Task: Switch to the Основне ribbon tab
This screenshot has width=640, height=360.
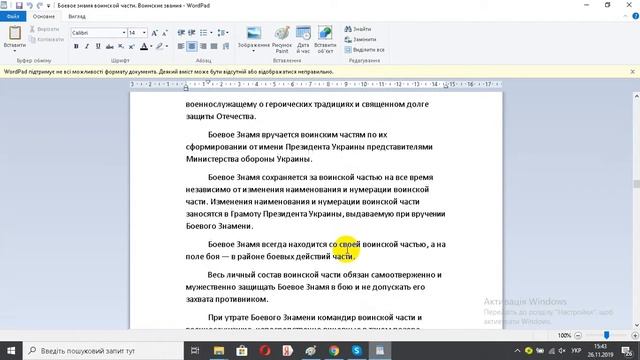Action: tap(44, 16)
